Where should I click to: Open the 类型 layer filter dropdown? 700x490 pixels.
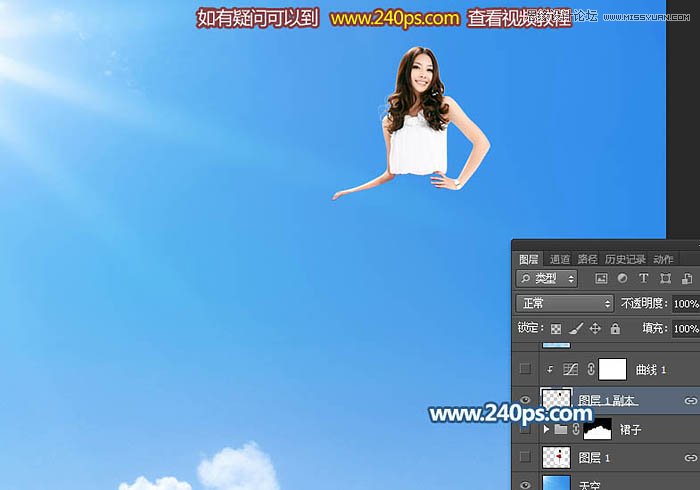547,278
